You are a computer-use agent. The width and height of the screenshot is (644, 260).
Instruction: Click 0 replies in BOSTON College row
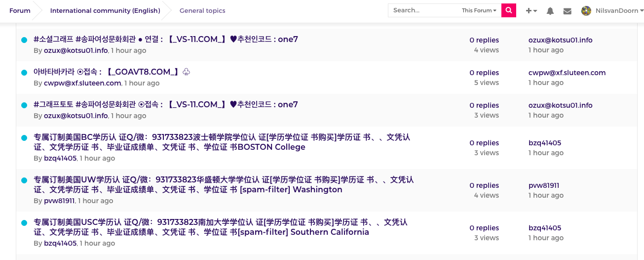pyautogui.click(x=484, y=143)
